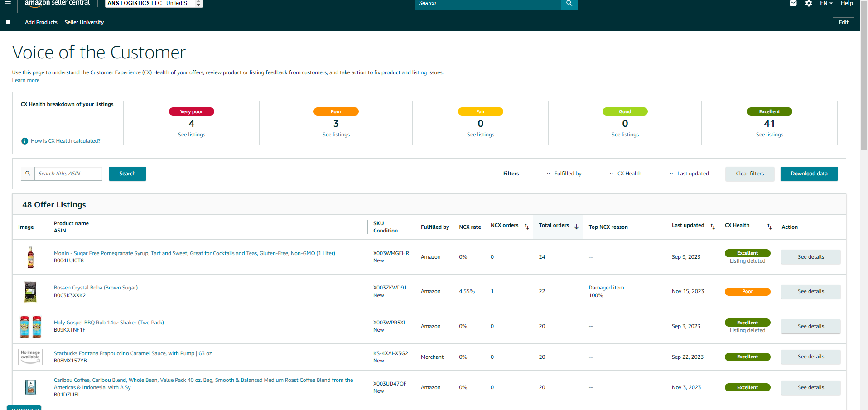This screenshot has width=868, height=410.
Task: Open the ANS LOGISTICS LLC account switcher
Action: (x=154, y=3)
